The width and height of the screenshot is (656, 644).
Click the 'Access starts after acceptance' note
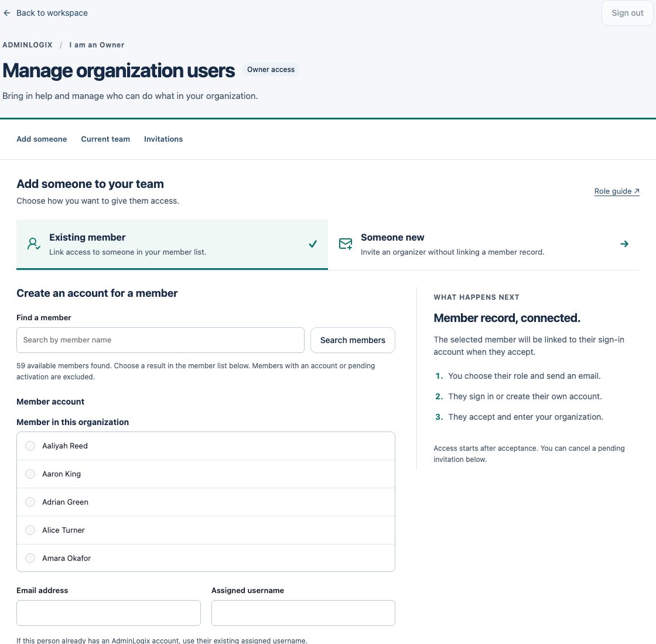pyautogui.click(x=529, y=454)
